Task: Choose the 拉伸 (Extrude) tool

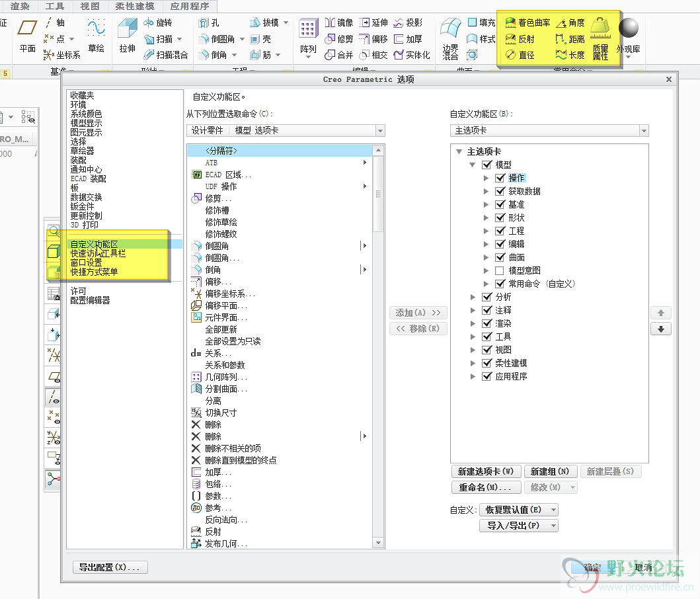Action: (127, 36)
